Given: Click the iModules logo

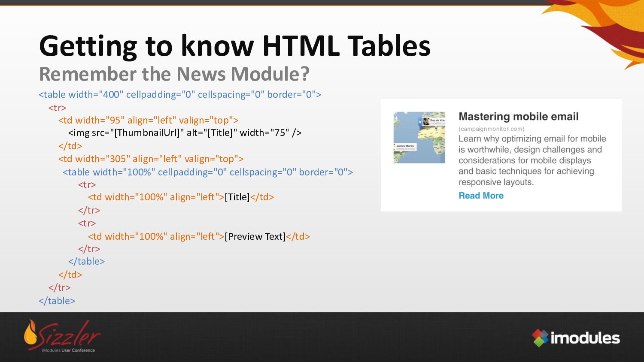Looking at the screenshot, I should pyautogui.click(x=576, y=338).
